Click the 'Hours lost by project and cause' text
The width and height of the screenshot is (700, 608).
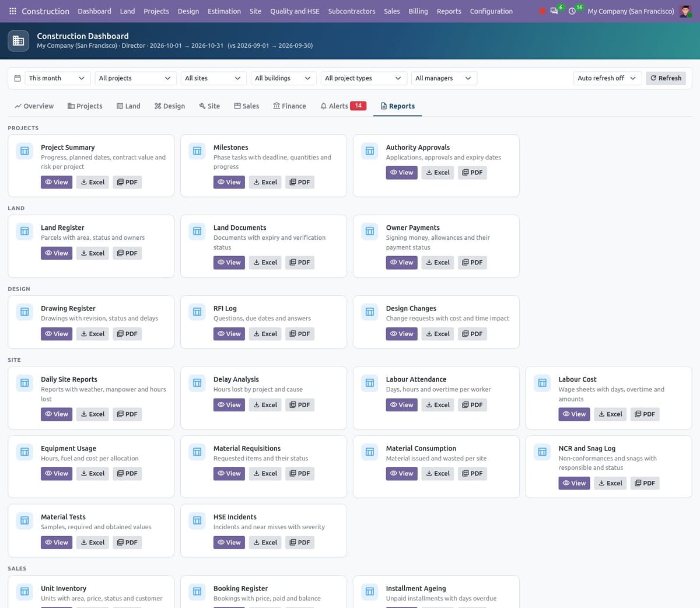tap(258, 389)
